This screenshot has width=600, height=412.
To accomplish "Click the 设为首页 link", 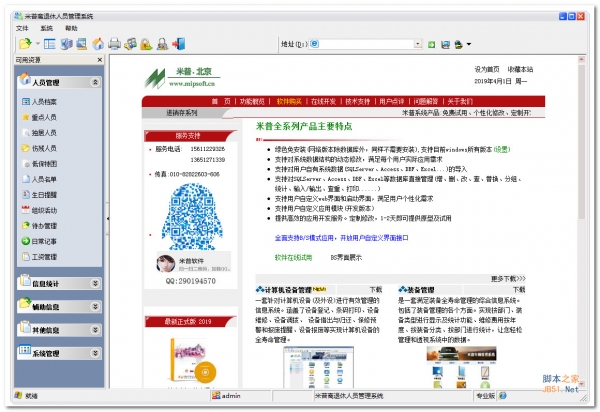I will point(487,69).
